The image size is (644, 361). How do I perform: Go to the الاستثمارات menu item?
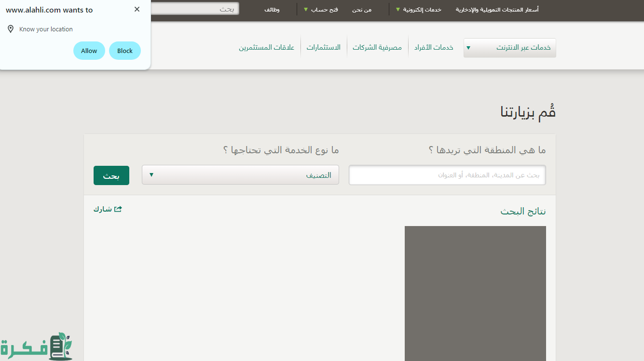tap(324, 48)
